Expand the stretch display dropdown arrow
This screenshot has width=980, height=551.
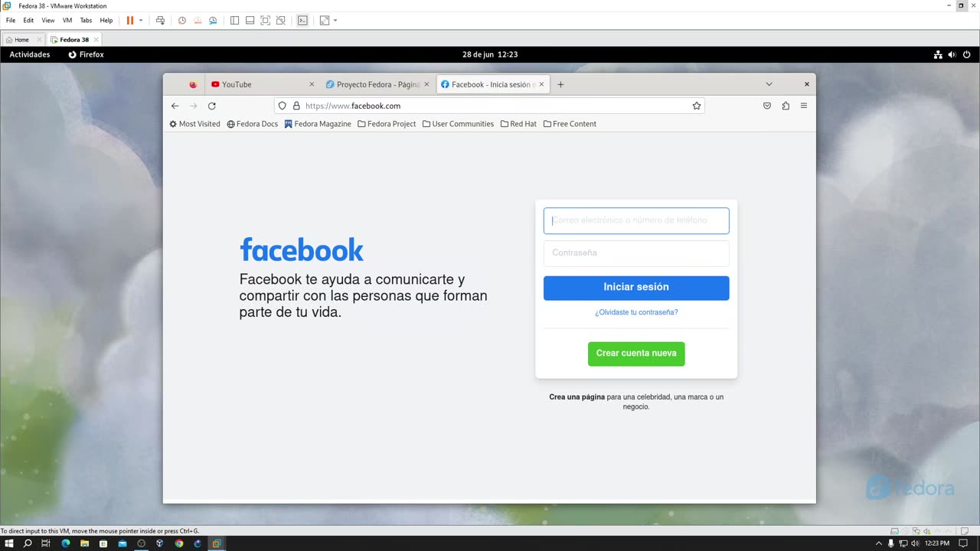(335, 21)
